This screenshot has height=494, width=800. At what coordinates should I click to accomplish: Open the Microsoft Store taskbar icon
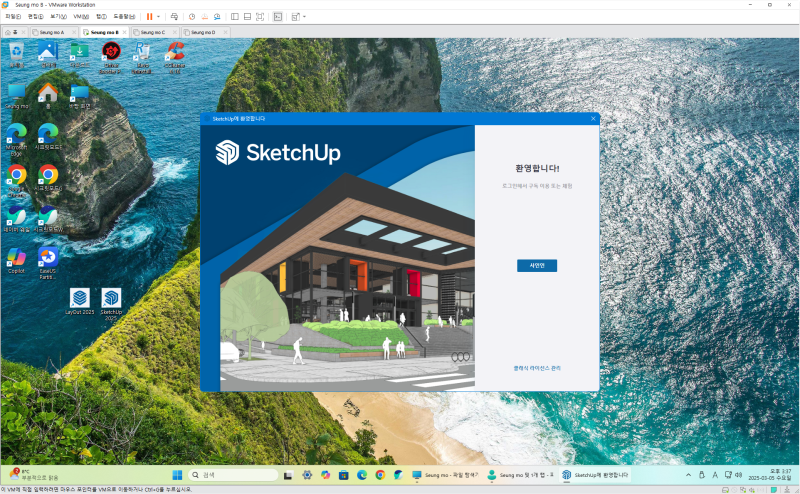point(343,475)
